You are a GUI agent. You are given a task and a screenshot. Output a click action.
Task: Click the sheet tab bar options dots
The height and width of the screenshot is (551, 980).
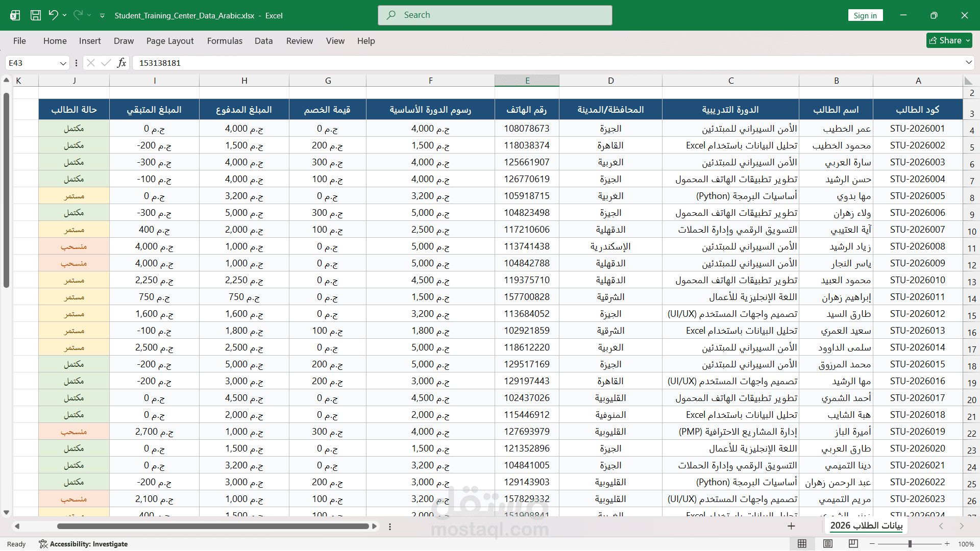[x=390, y=527]
